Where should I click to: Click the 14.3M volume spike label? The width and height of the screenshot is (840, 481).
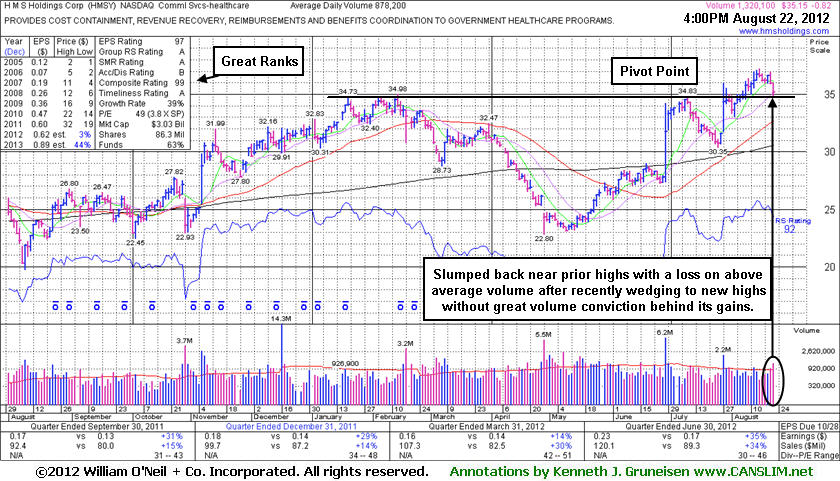(281, 319)
